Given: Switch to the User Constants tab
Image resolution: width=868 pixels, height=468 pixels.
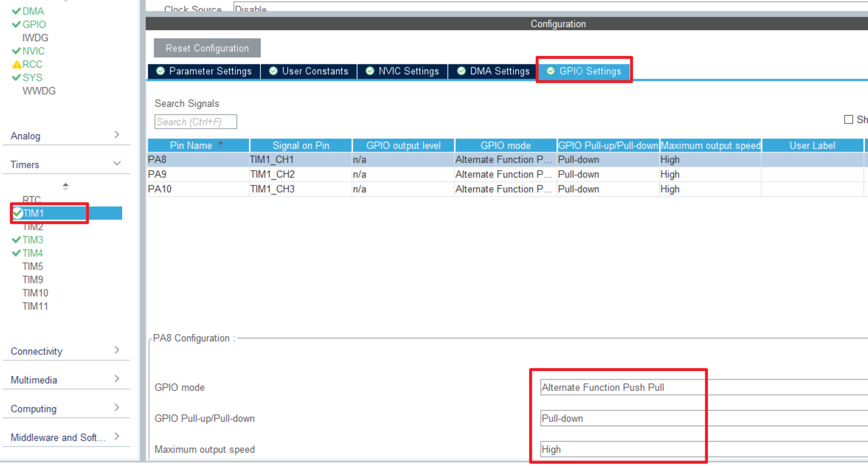Looking at the screenshot, I should coord(309,71).
